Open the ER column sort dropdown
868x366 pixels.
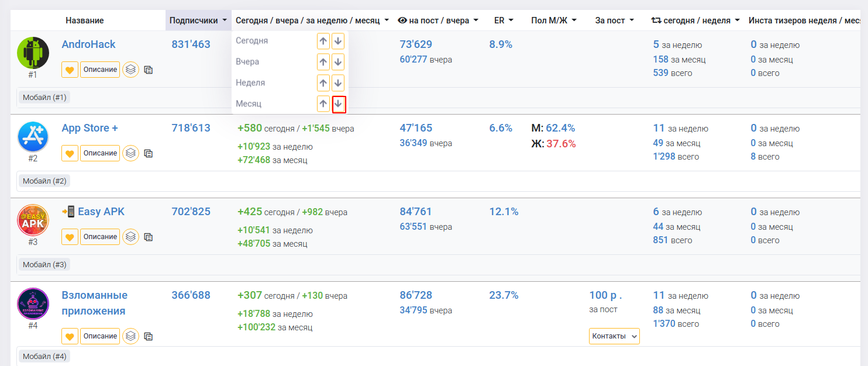click(503, 20)
